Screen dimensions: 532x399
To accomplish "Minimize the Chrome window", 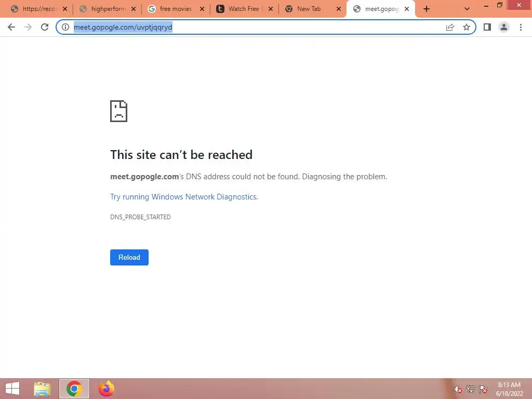I will coord(486,6).
